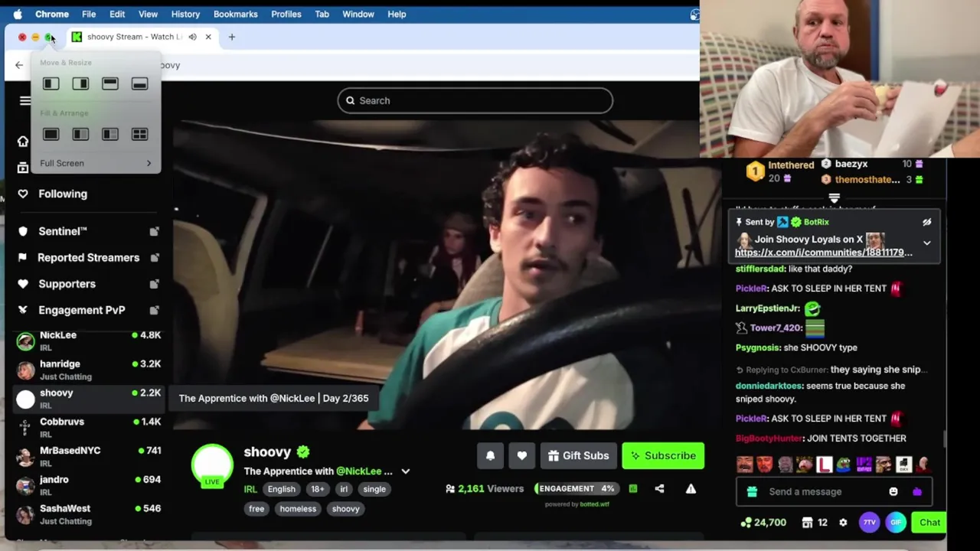Toggle stream notifications bell
This screenshot has width=980, height=551.
(x=490, y=455)
